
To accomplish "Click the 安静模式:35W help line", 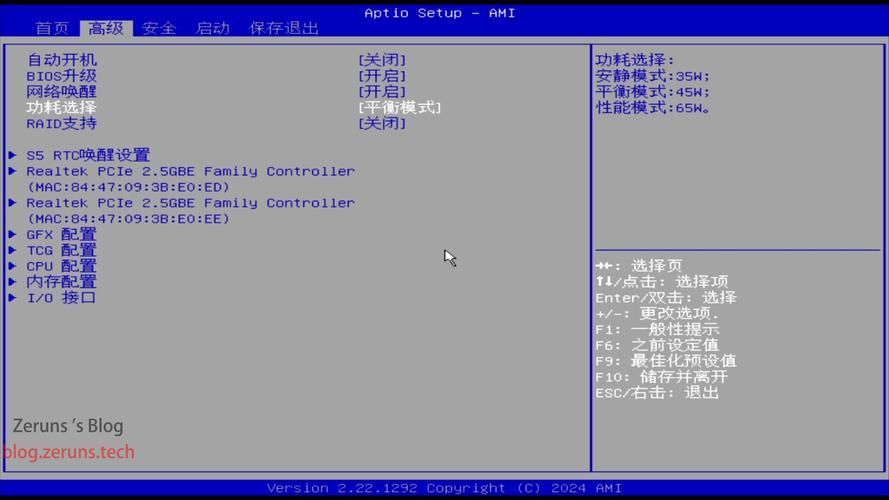I will 652,75.
